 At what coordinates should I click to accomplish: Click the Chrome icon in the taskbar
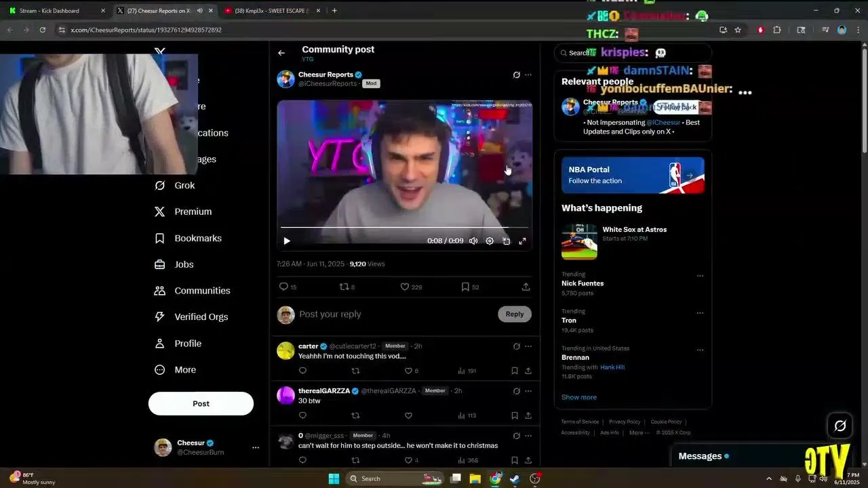[x=495, y=479]
